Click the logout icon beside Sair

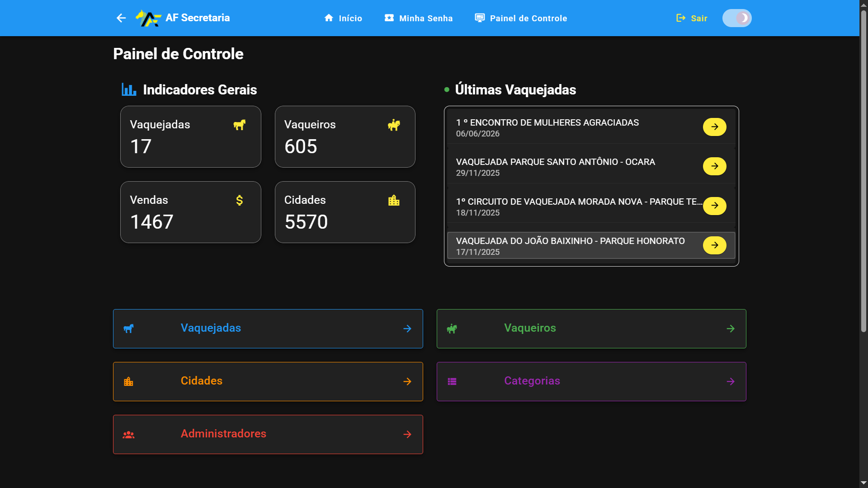680,18
